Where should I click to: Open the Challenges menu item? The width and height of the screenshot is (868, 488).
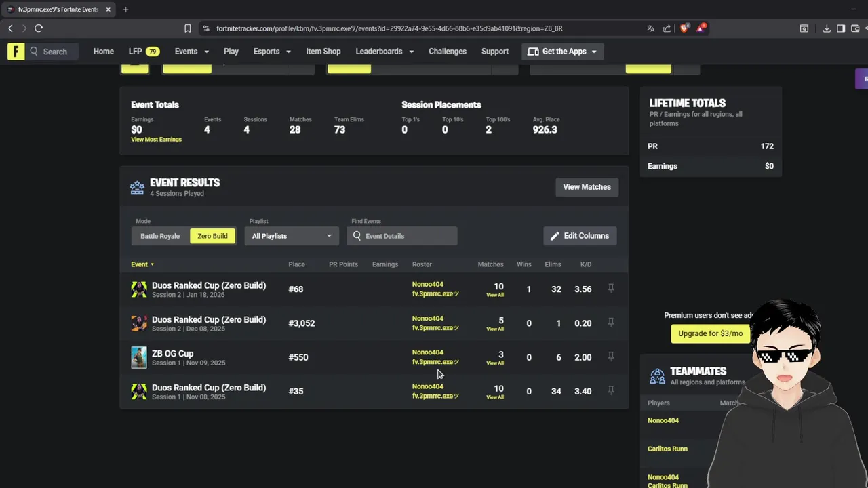point(448,52)
